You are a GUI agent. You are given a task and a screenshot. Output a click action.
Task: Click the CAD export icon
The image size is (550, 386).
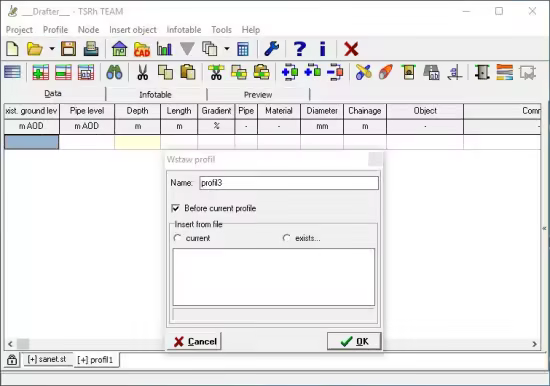coord(142,49)
